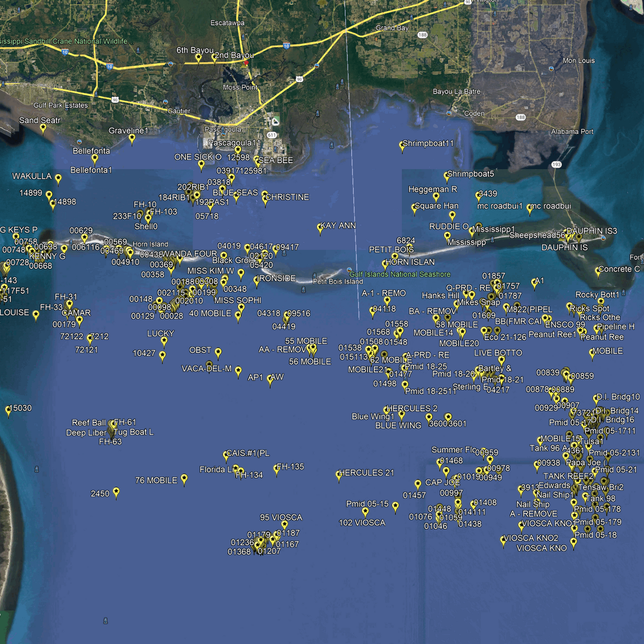
Task: Click the Grand Bay place label
Action: (x=392, y=28)
